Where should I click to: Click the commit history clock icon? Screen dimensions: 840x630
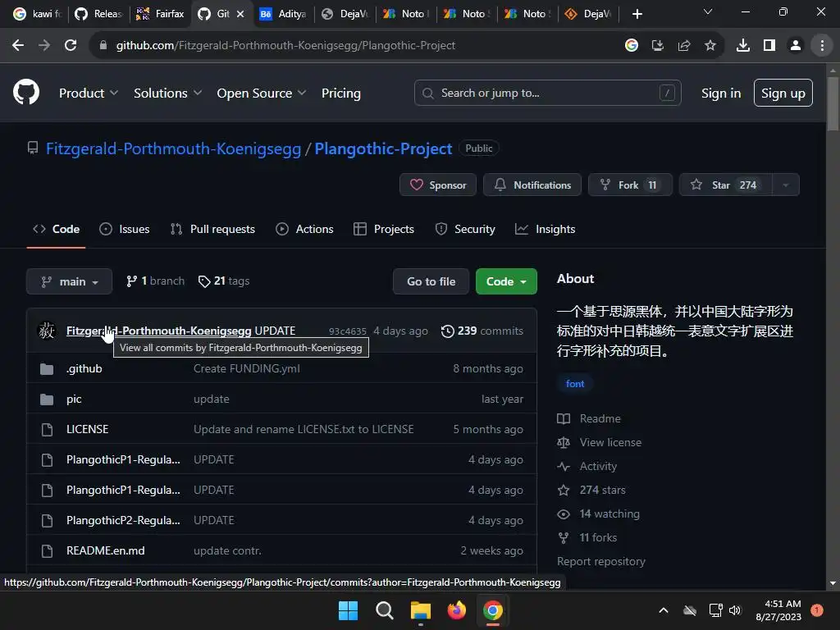point(447,331)
